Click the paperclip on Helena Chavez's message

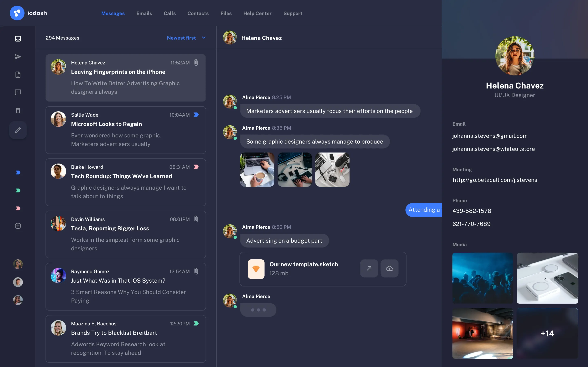(196, 63)
